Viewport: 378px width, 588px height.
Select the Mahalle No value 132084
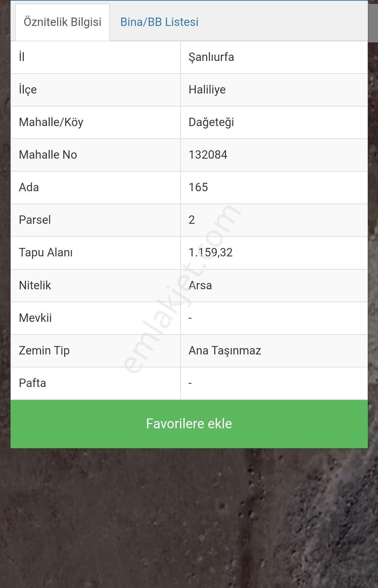208,155
